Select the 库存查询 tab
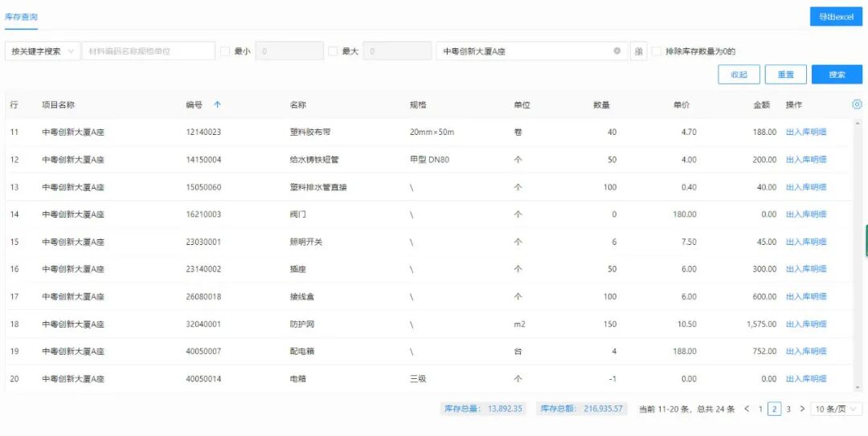The image size is (868, 436). (x=22, y=17)
